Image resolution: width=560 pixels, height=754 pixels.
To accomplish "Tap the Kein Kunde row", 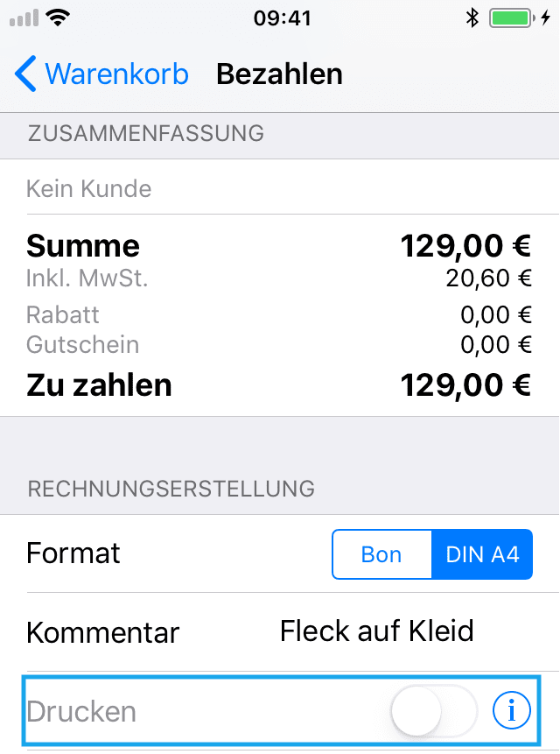I will click(280, 187).
